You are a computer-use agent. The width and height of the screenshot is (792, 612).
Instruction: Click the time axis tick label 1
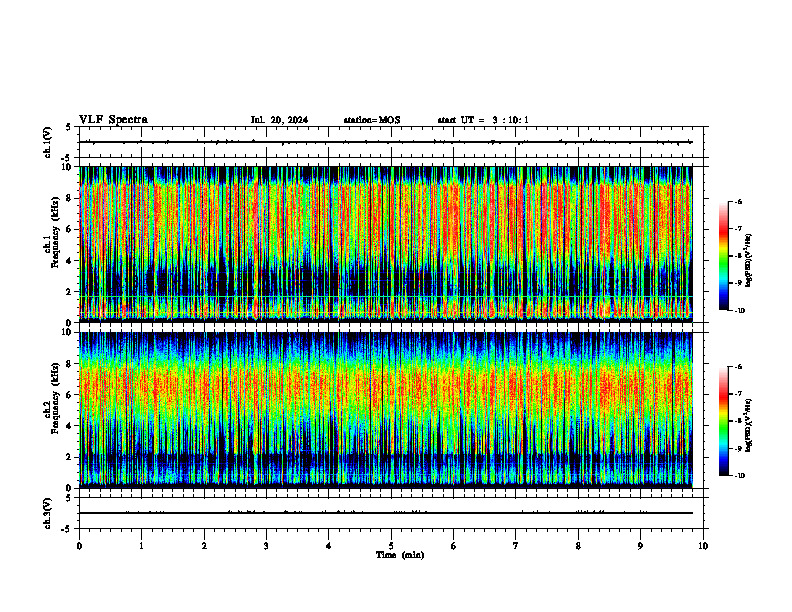[x=141, y=546]
